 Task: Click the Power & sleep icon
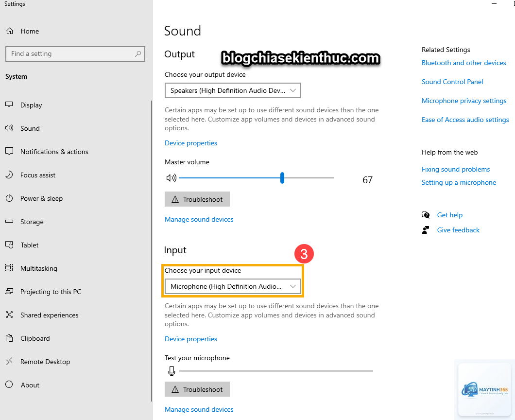[x=9, y=198]
